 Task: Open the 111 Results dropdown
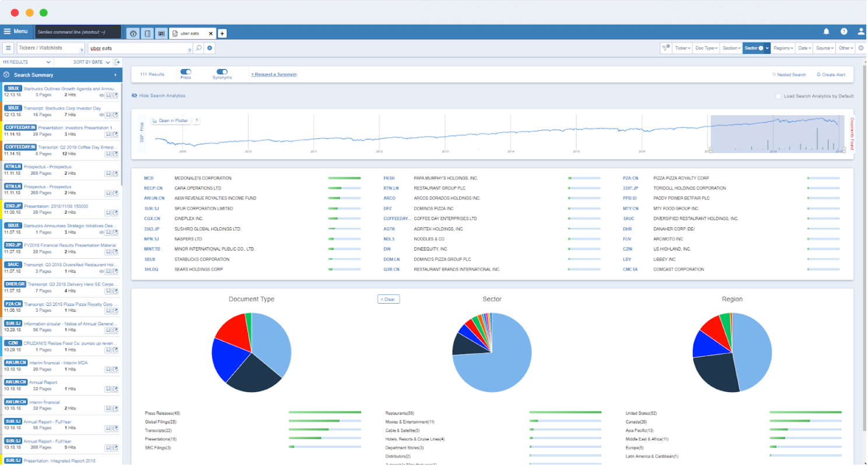[28, 62]
